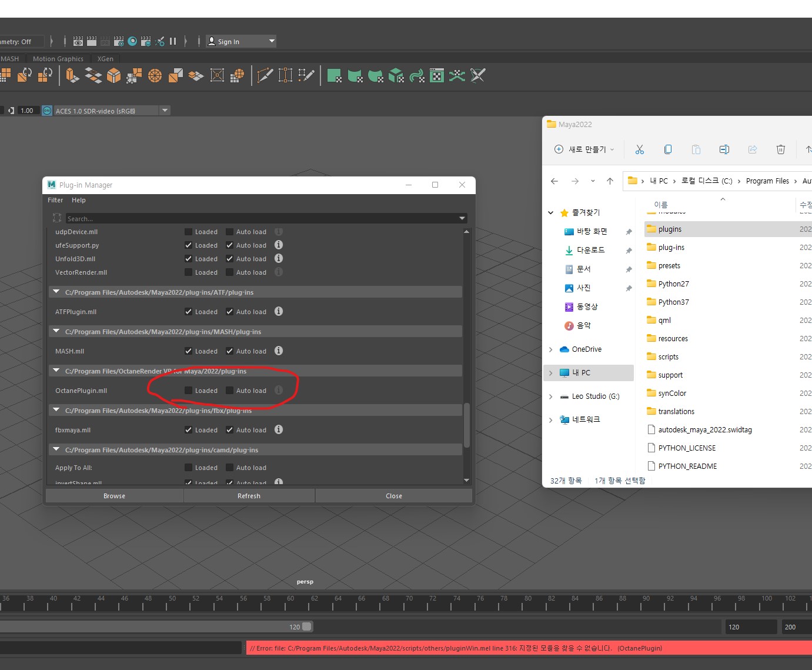Open the Render View clapperboard icon
The image size is (812, 670).
click(78, 41)
